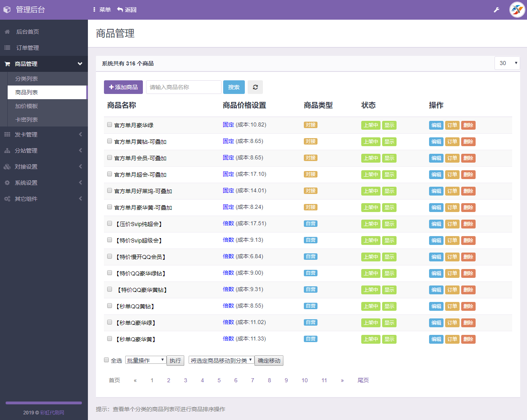The width and height of the screenshot is (527, 420).
Task: Click the wrench settings icon in the header
Action: point(496,10)
